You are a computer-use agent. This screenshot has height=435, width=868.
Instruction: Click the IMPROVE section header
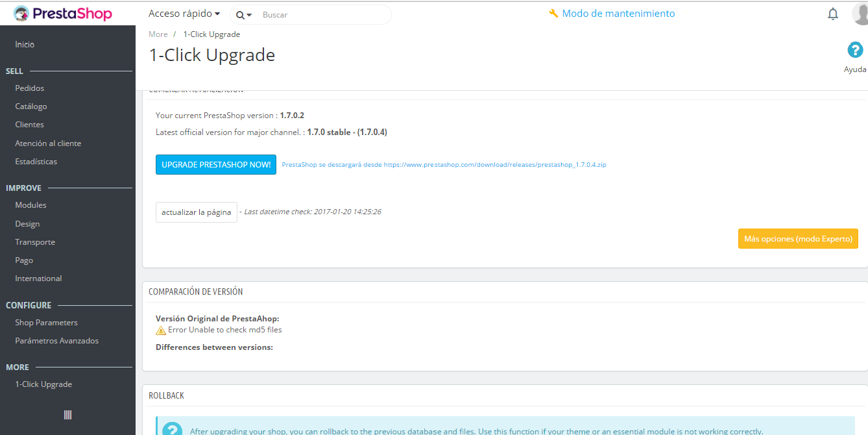[x=23, y=188]
